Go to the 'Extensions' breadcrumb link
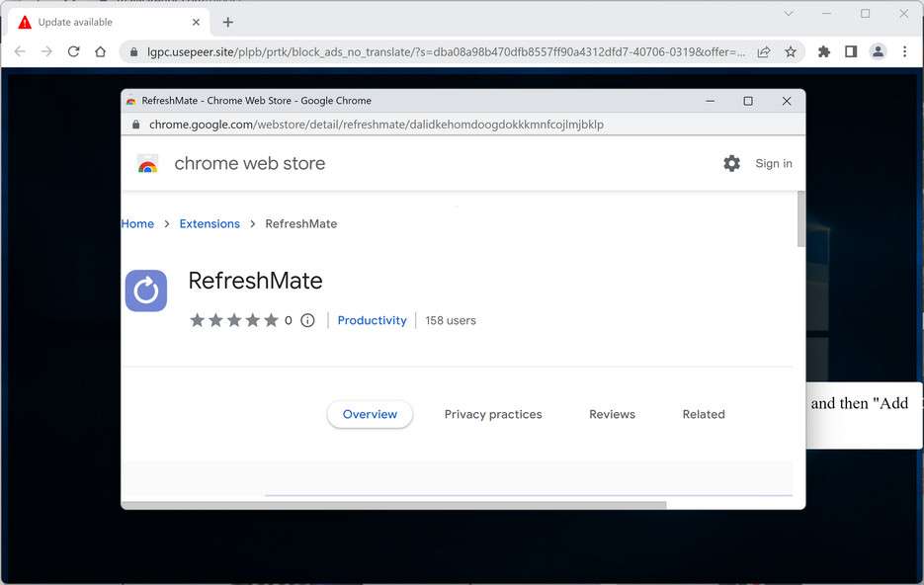This screenshot has width=924, height=585. (210, 224)
